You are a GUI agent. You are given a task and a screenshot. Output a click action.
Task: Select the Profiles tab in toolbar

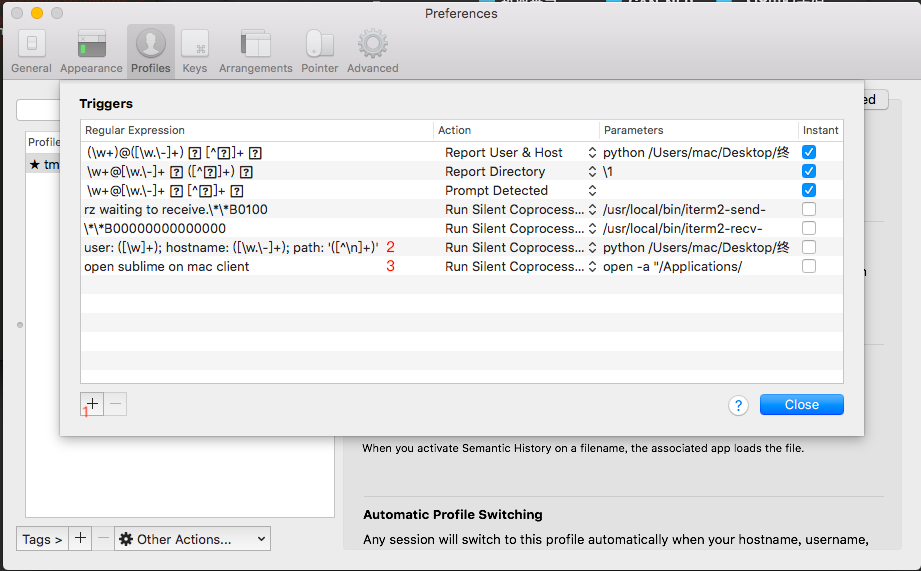coord(150,51)
